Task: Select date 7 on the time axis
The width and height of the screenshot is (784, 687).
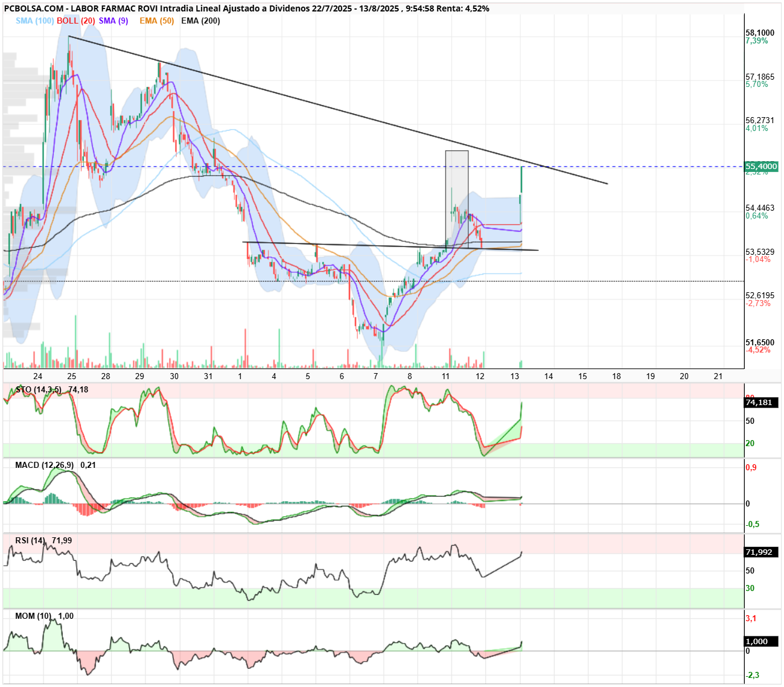Action: coord(376,376)
